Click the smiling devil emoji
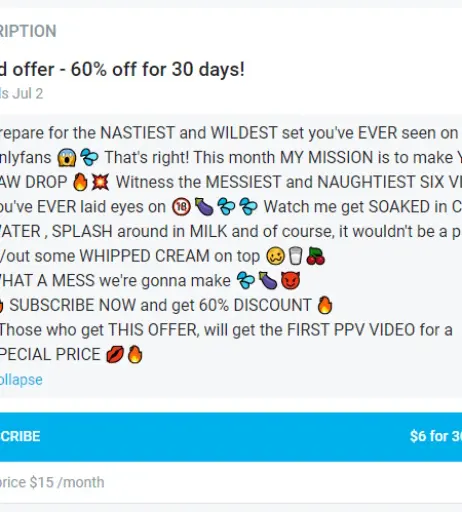This screenshot has width=462, height=512. (x=290, y=281)
